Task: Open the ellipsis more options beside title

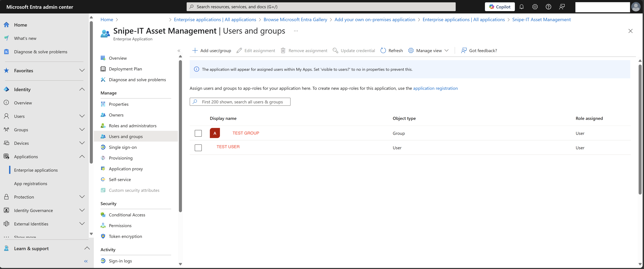Action: click(x=296, y=31)
